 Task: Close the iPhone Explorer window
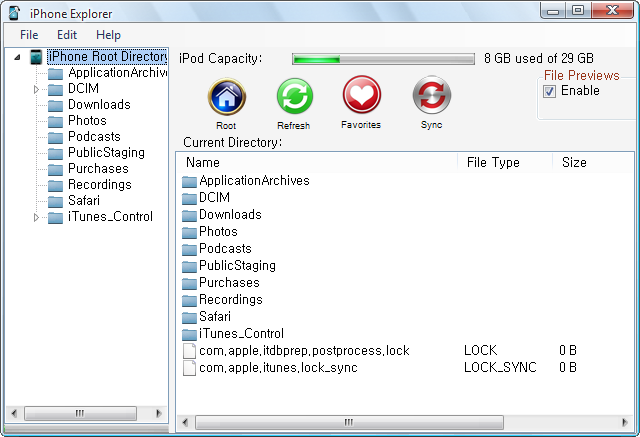click(612, 11)
